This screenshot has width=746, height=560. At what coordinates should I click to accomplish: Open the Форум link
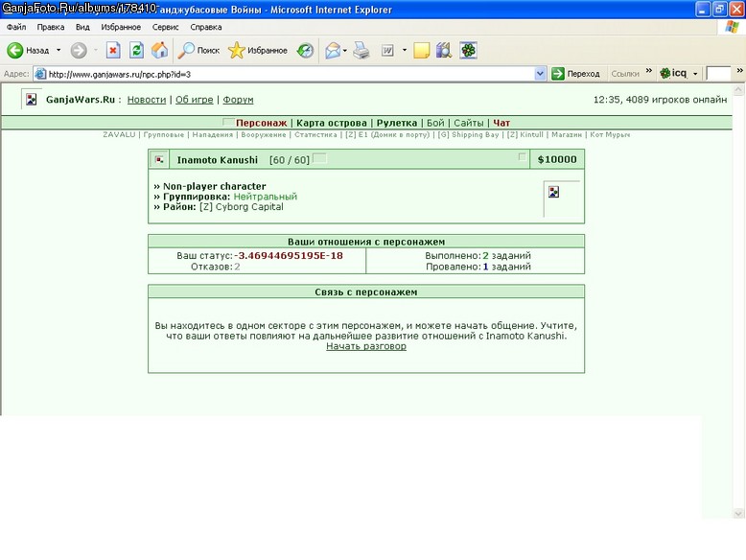click(238, 100)
